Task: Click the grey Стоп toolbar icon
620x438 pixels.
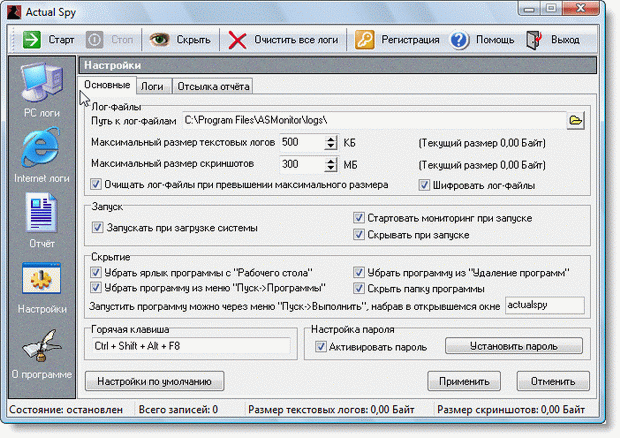Action: click(95, 40)
